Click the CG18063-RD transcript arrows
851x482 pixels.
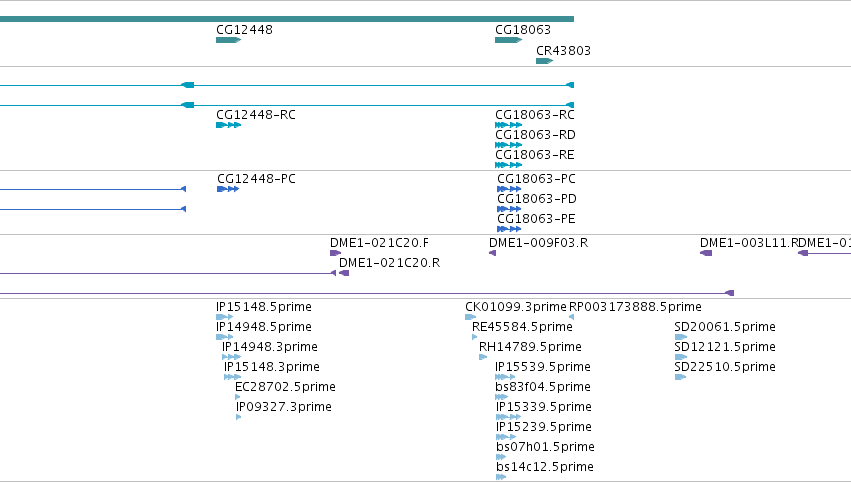(509, 145)
